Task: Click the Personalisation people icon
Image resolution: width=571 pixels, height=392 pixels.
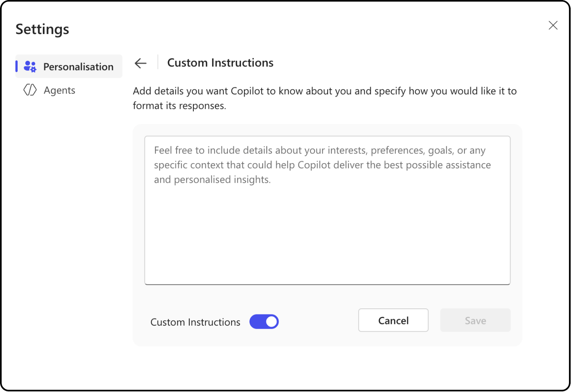Action: point(30,66)
